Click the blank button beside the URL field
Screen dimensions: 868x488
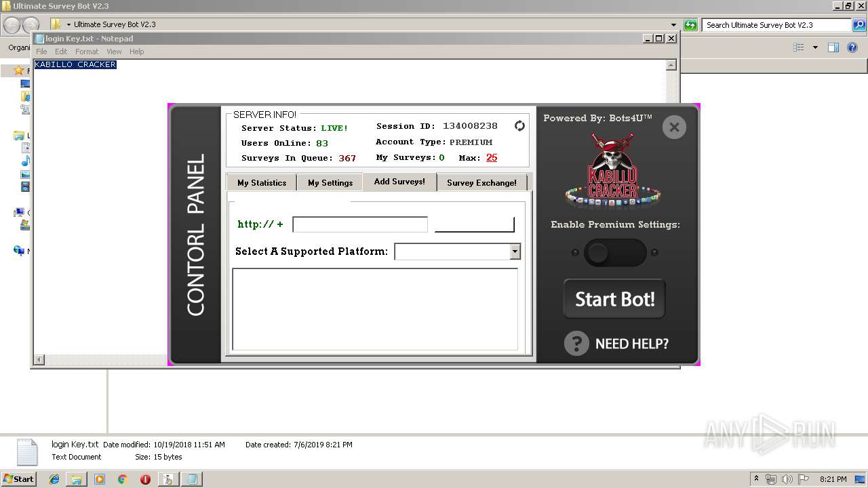click(x=475, y=224)
